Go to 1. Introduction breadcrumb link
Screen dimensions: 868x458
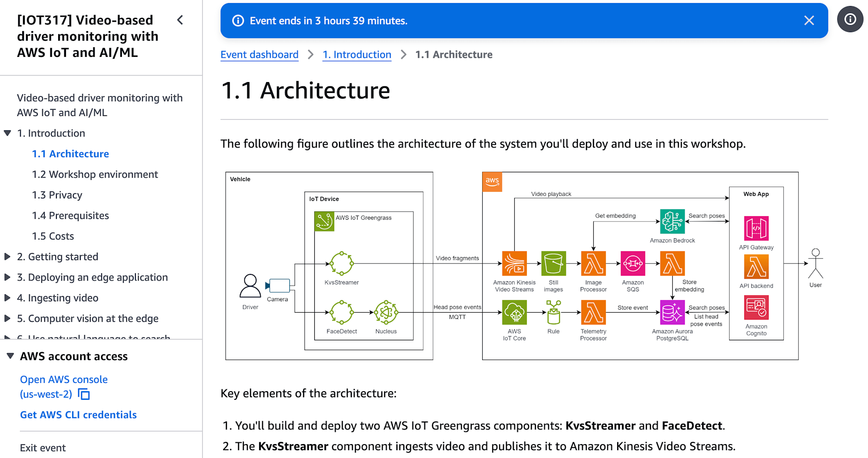[x=357, y=55]
